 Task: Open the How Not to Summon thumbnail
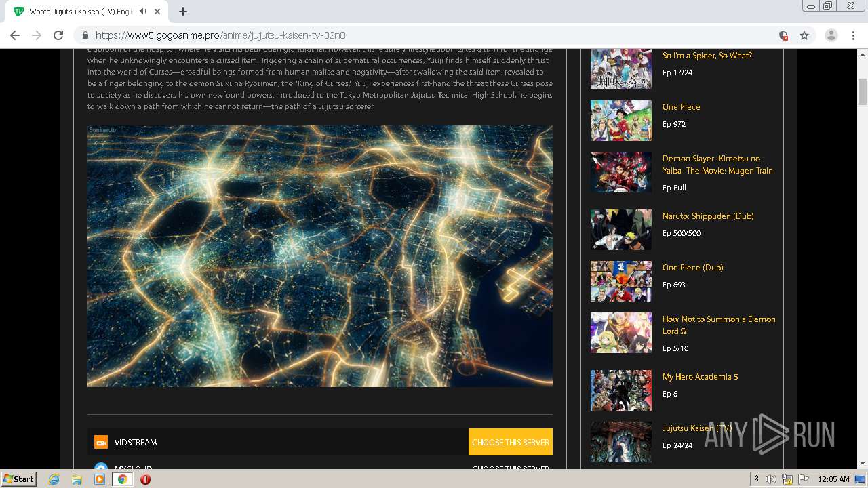(x=620, y=333)
